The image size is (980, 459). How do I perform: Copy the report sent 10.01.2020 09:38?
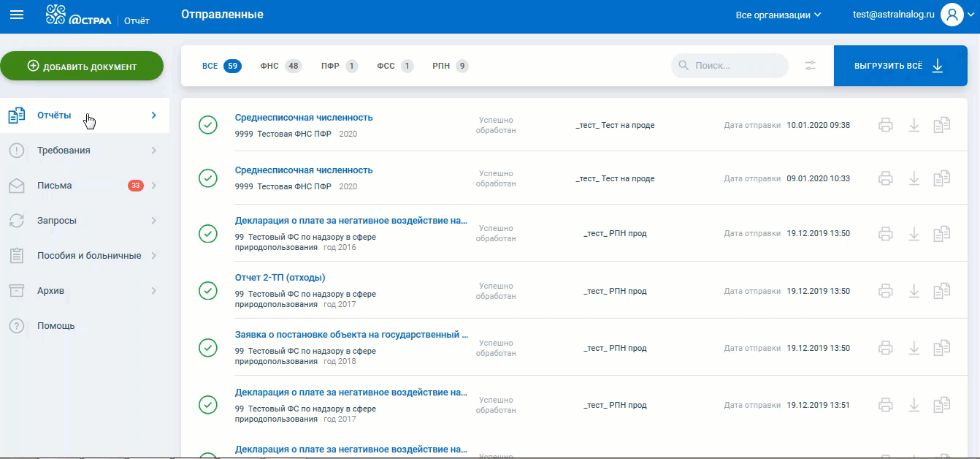pyautogui.click(x=942, y=125)
